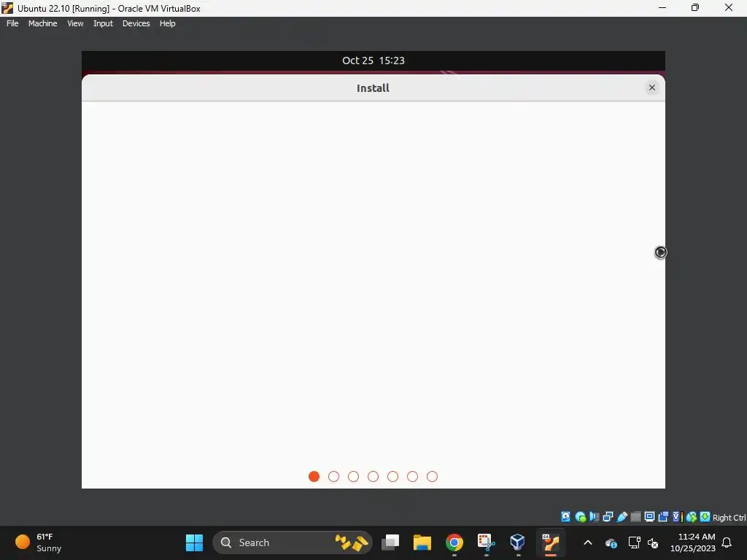Select the running Ubuntu VM taskbar icon

click(x=550, y=542)
